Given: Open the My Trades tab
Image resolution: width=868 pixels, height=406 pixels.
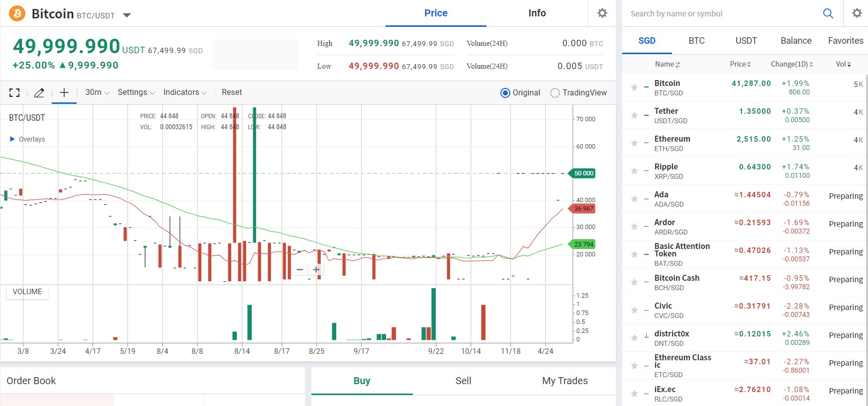Looking at the screenshot, I should (565, 381).
